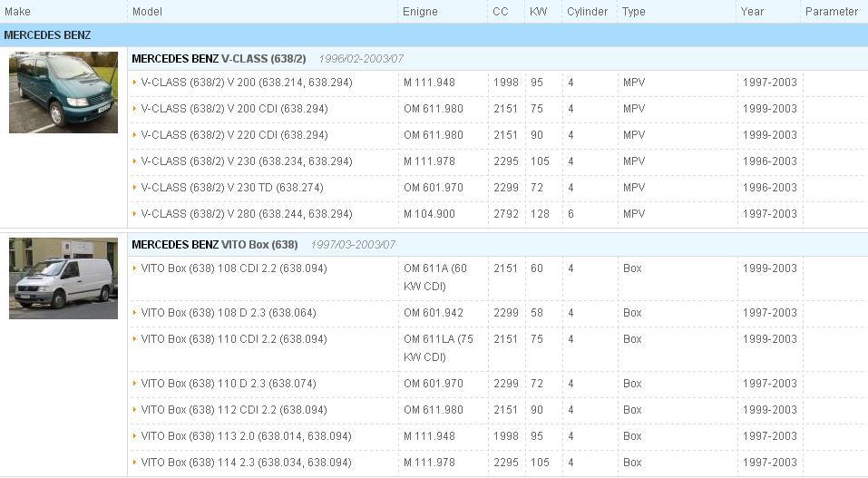Screen dimensions: 868x478
Task: Click the CC value 2792
Action: click(506, 214)
